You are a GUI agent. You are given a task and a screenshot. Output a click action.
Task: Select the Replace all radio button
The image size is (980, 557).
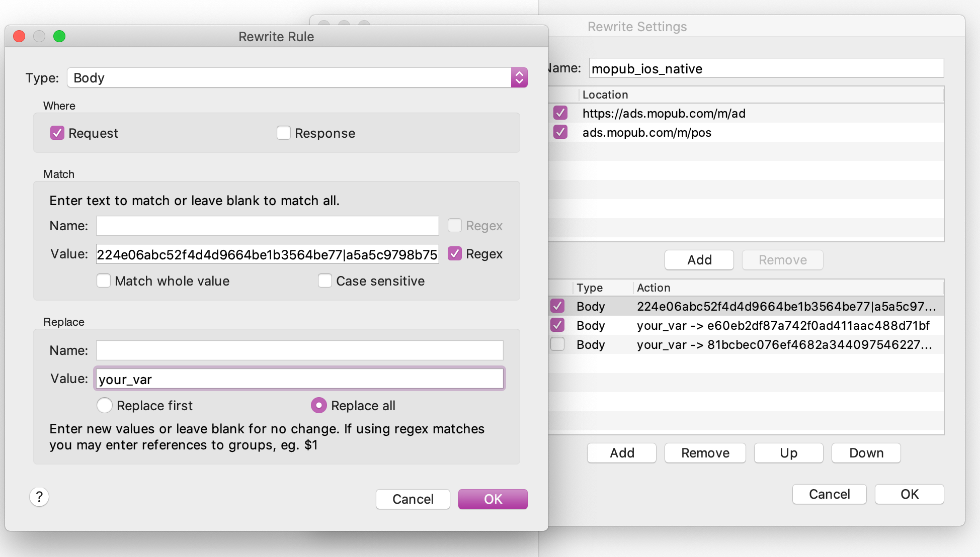tap(319, 405)
